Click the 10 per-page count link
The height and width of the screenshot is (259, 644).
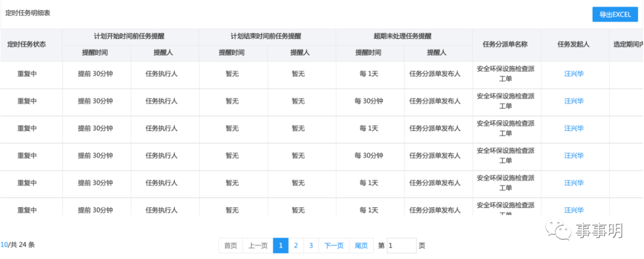4,245
